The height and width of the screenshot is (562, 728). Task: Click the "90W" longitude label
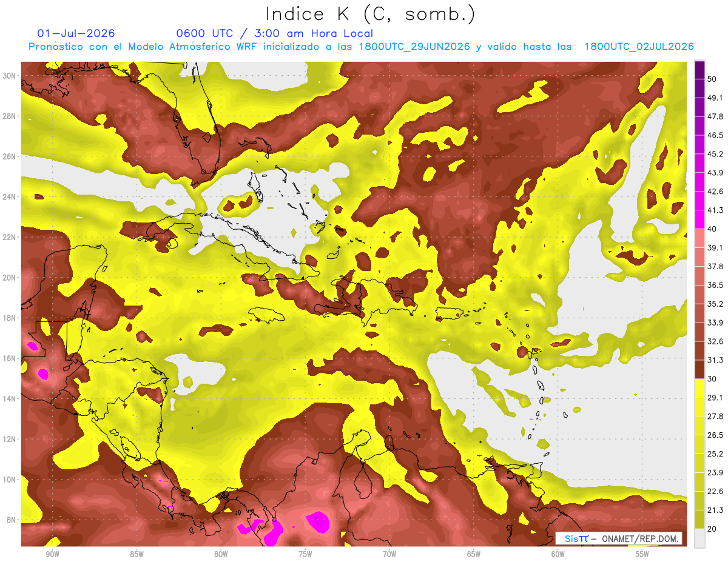click(x=52, y=554)
